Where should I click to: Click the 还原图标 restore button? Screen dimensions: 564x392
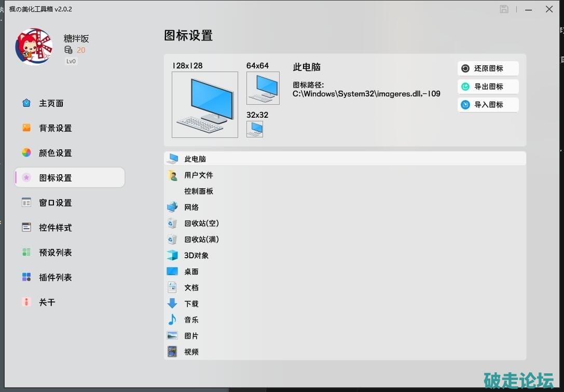point(488,68)
